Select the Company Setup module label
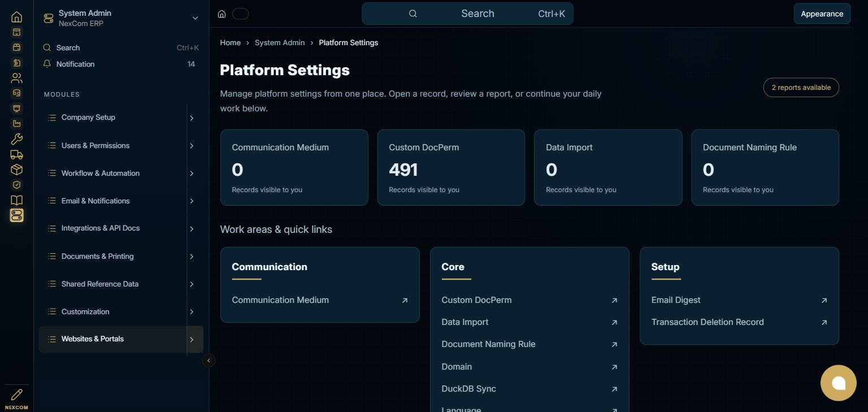 click(x=88, y=118)
